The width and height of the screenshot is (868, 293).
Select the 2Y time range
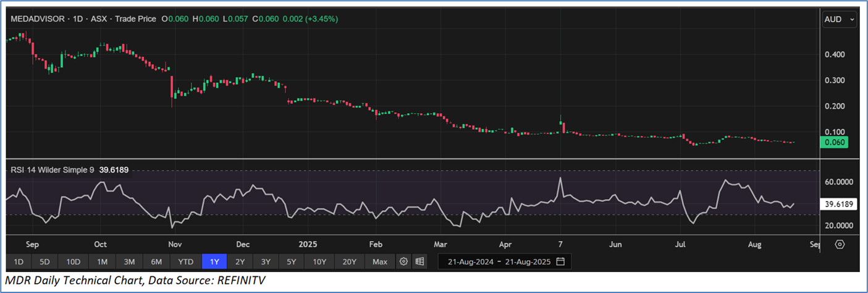click(240, 261)
